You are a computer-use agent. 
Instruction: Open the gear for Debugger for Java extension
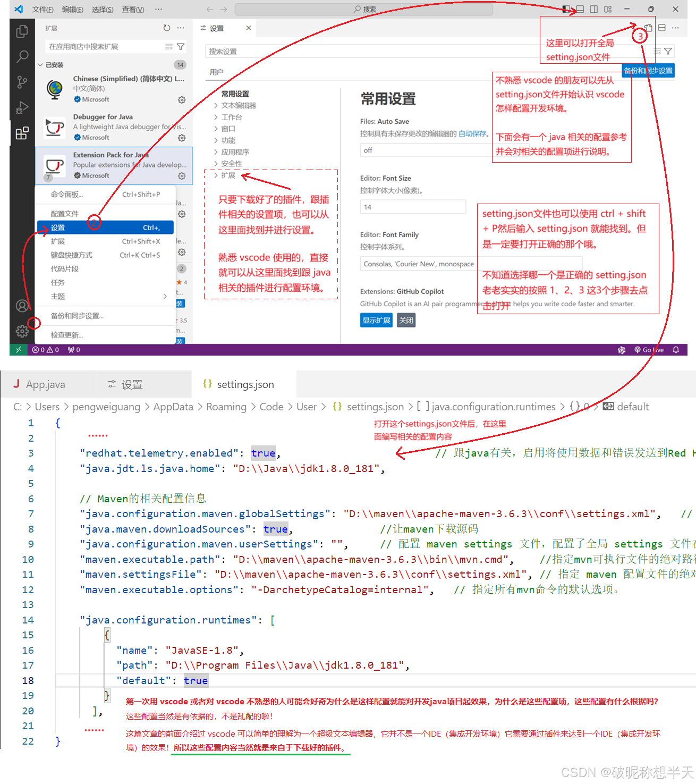[182, 138]
